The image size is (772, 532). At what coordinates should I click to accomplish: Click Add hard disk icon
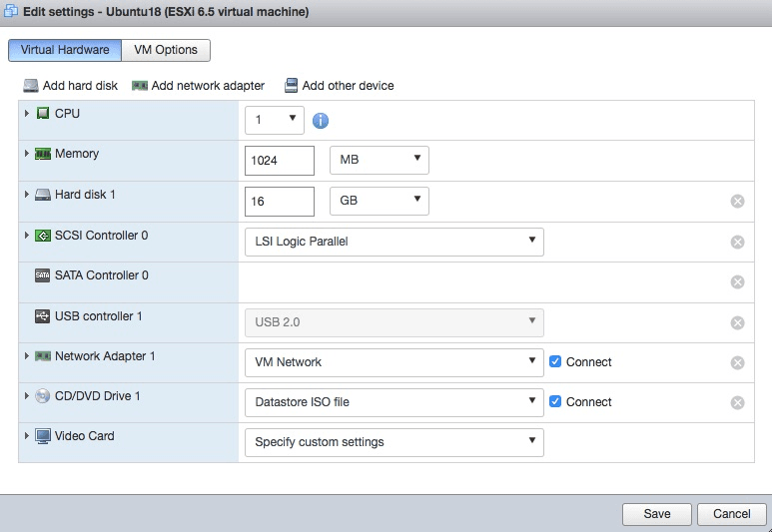(31, 86)
